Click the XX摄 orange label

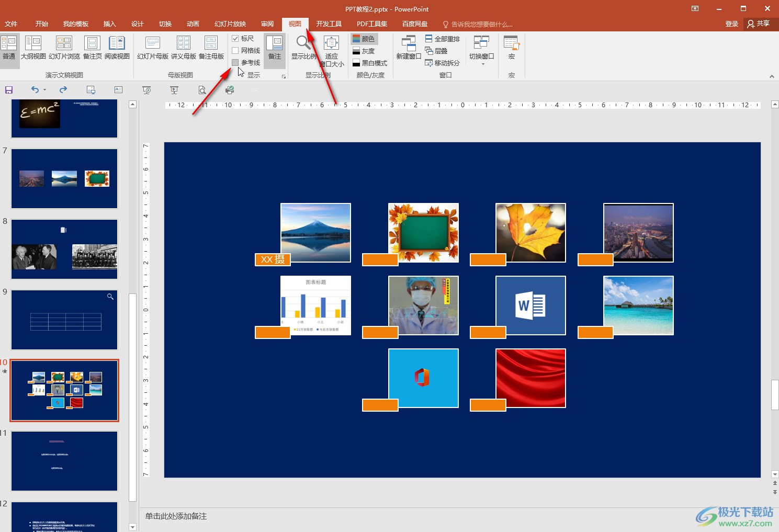(273, 259)
